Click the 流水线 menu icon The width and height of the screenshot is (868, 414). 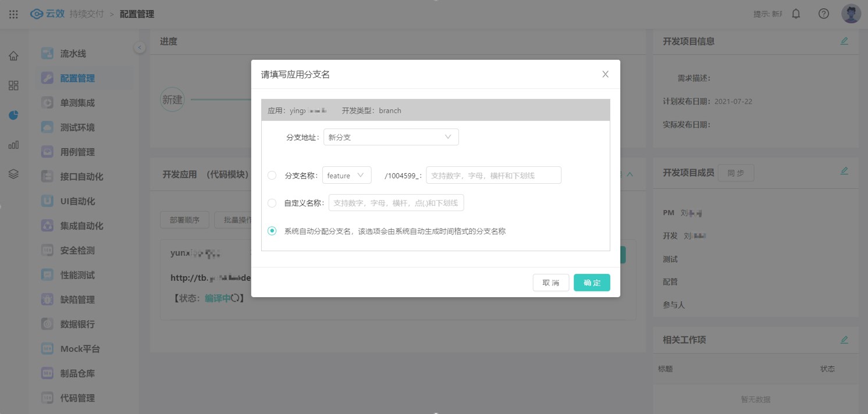click(x=47, y=53)
